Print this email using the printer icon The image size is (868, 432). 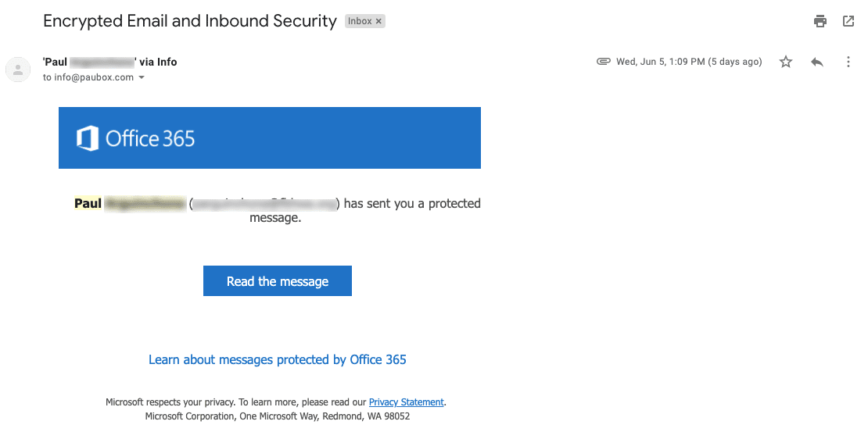coord(820,21)
